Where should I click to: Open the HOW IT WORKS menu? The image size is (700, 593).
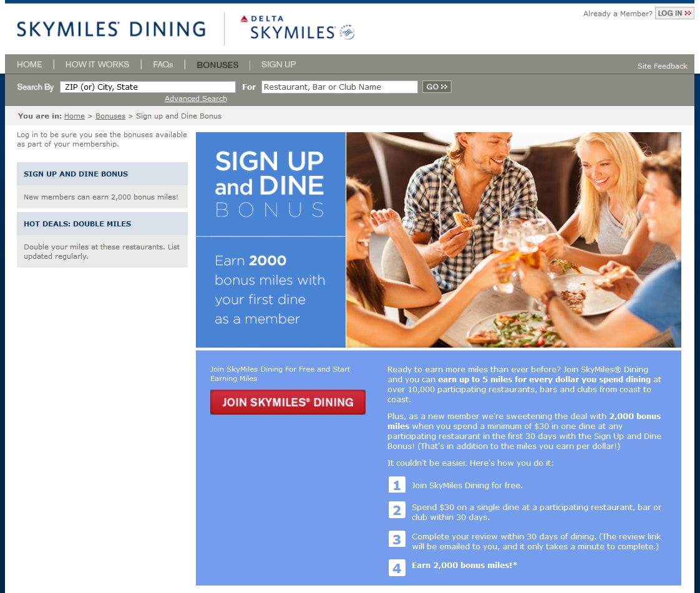point(97,64)
